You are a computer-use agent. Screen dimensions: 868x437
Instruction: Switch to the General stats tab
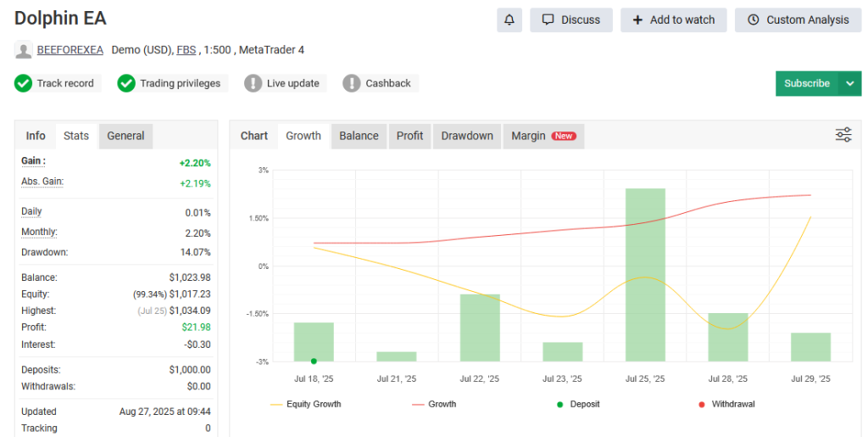[125, 136]
